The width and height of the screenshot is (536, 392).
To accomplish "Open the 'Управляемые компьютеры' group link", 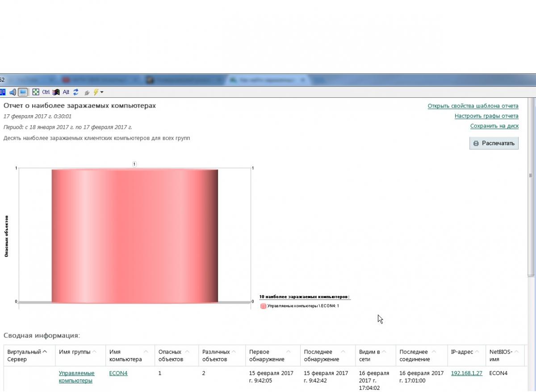I will tap(76, 377).
